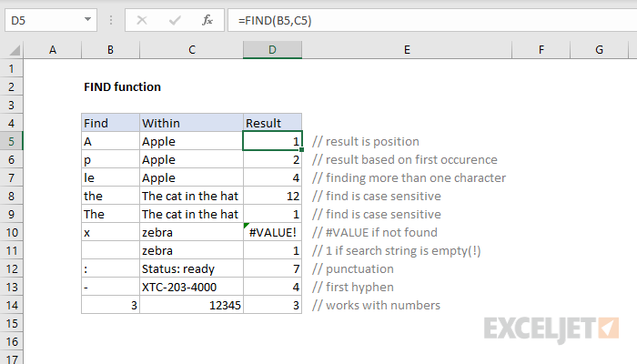Click the Cancel (X) formula bar icon

(x=142, y=20)
